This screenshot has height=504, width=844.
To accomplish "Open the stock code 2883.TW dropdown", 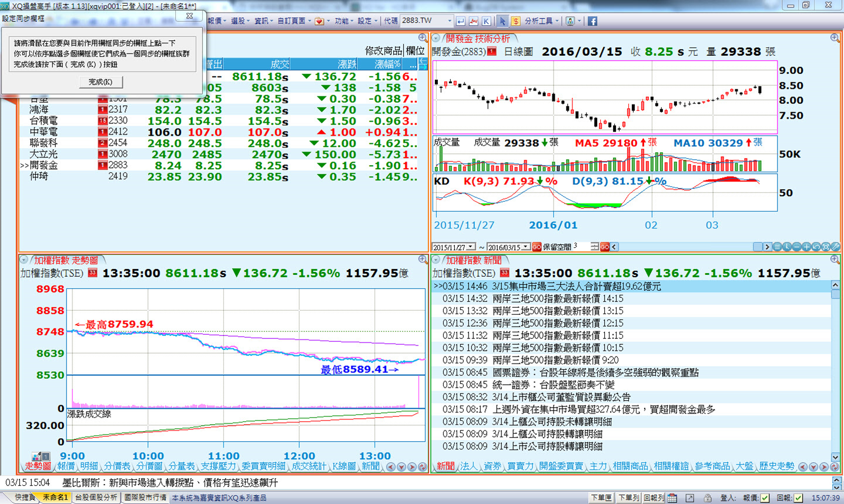I will pos(450,21).
